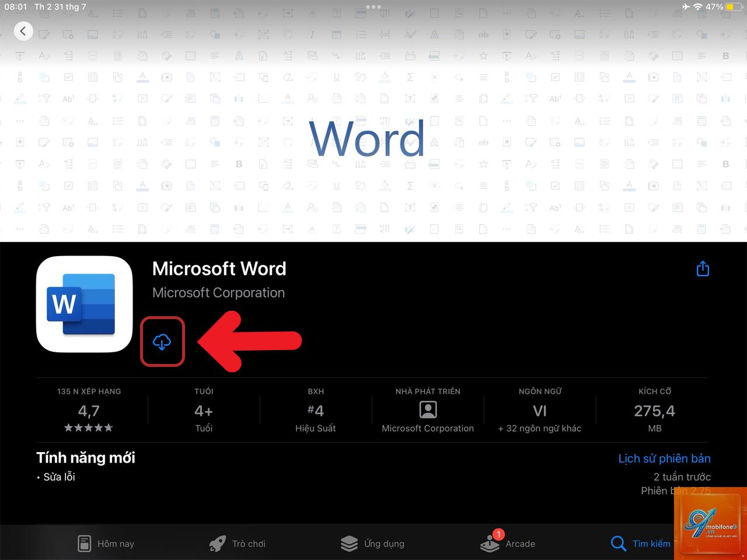Tap the Tính năng mới heading

(x=86, y=458)
